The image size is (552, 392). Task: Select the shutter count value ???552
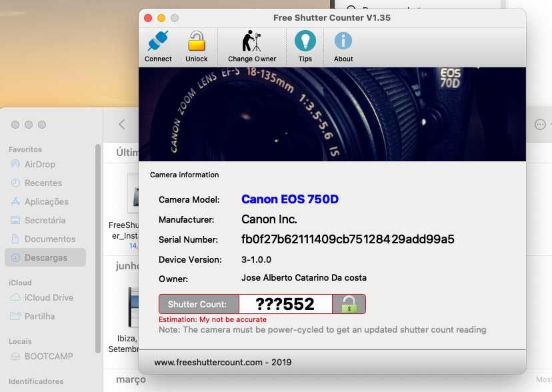click(x=285, y=304)
